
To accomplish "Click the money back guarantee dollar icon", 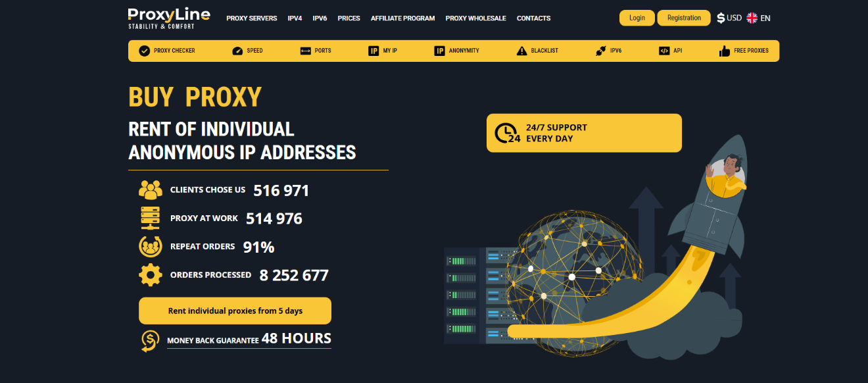I will [151, 340].
